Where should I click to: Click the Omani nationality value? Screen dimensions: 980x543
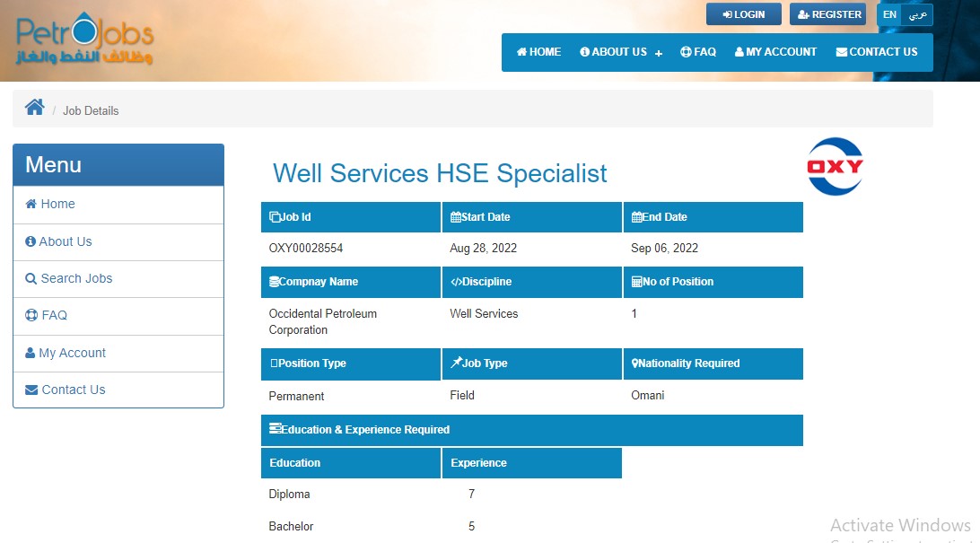coord(648,395)
